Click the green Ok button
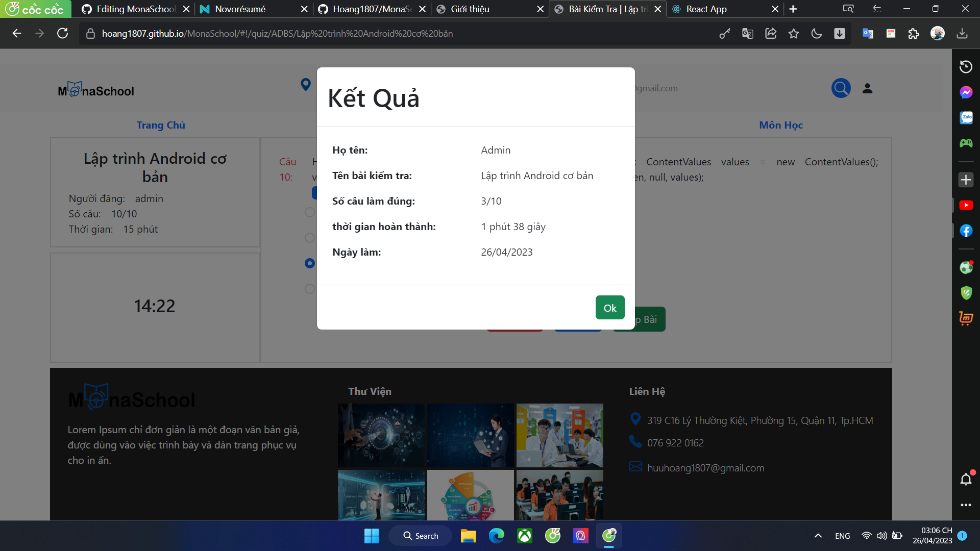 609,308
